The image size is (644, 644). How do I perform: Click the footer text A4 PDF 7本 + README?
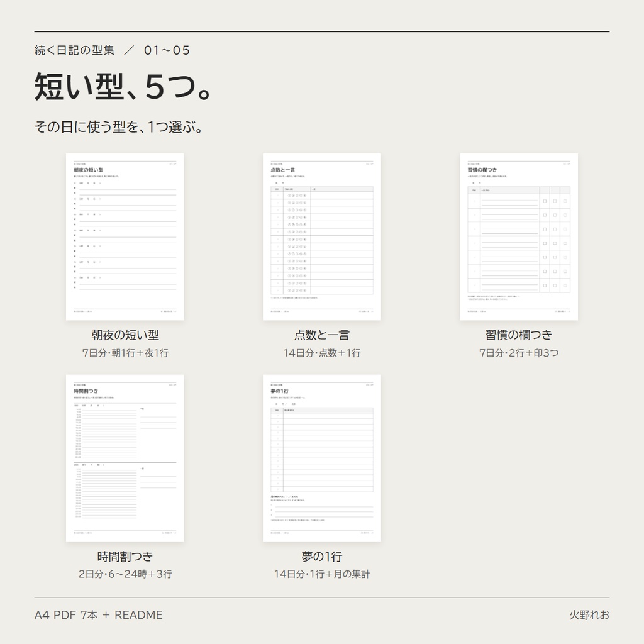pos(99,615)
